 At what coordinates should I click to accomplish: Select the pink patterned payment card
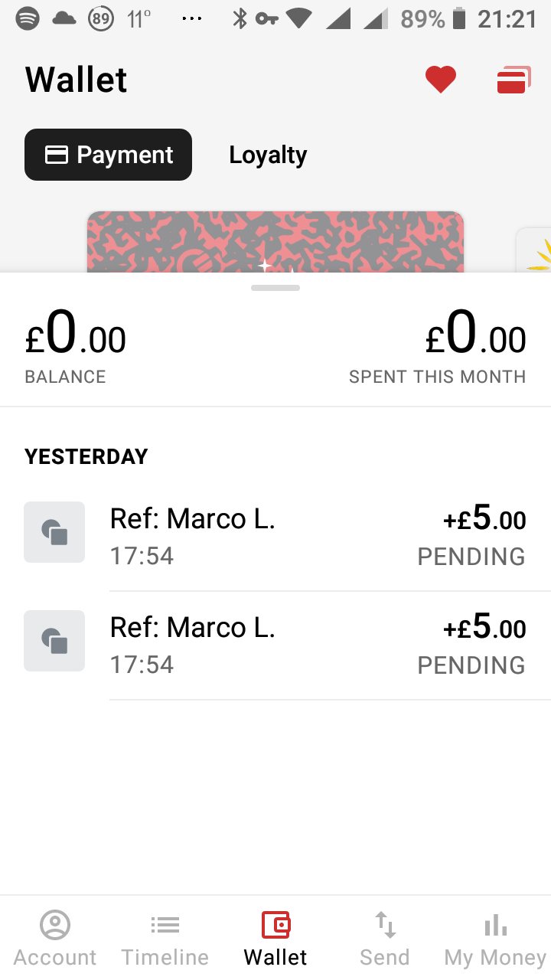tap(275, 242)
